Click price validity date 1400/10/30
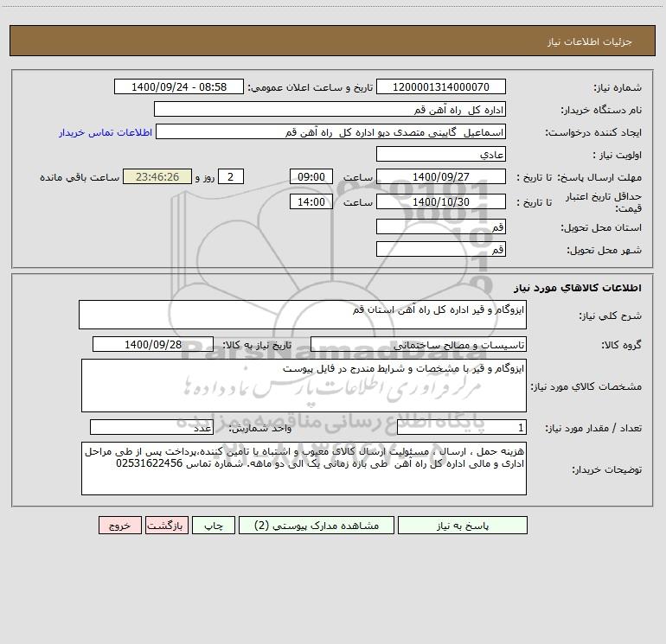Screen dimensions: 666x644 441,201
